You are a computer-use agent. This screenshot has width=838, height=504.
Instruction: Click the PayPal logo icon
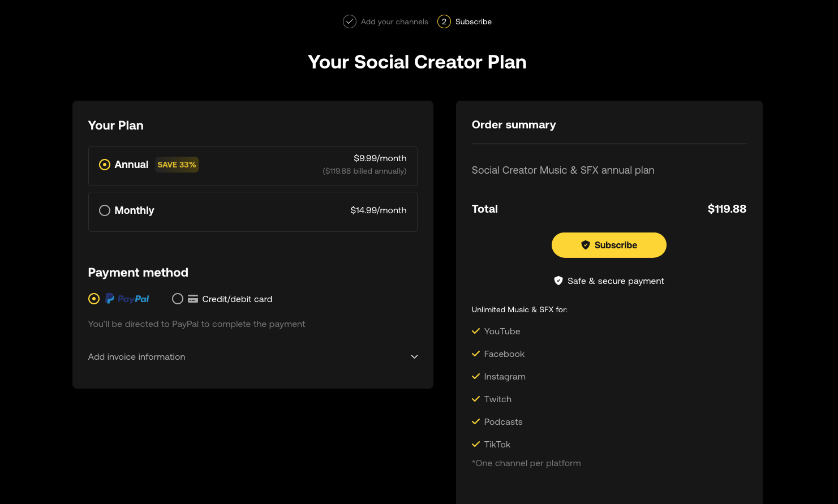[127, 299]
